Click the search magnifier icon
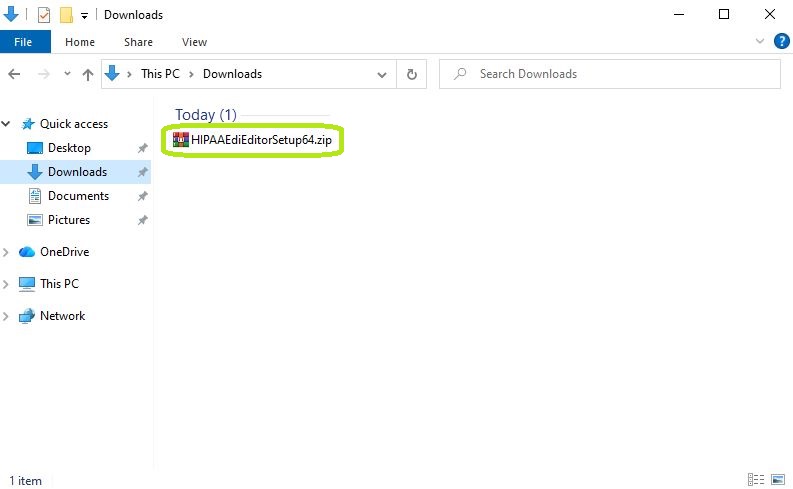 460,74
